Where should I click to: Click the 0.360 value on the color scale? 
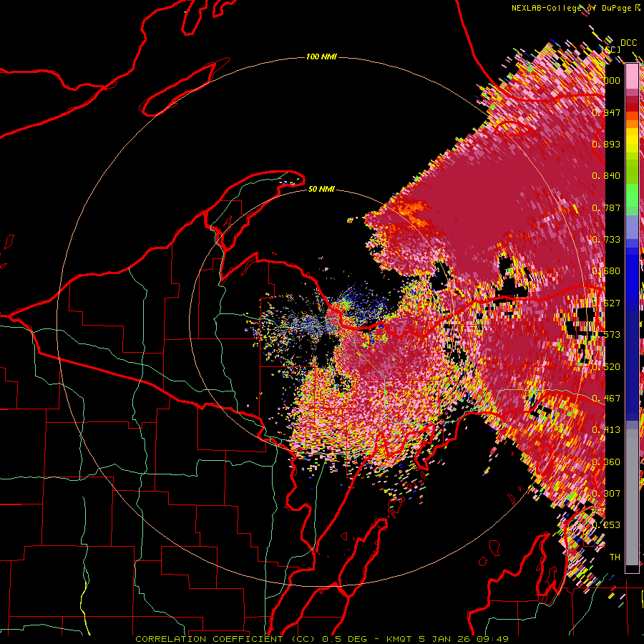606,462
